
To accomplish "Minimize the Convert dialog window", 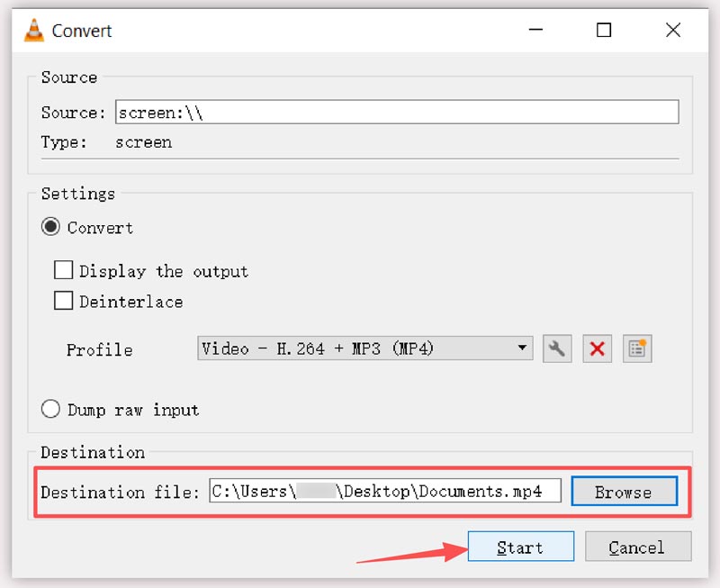I will (x=535, y=31).
